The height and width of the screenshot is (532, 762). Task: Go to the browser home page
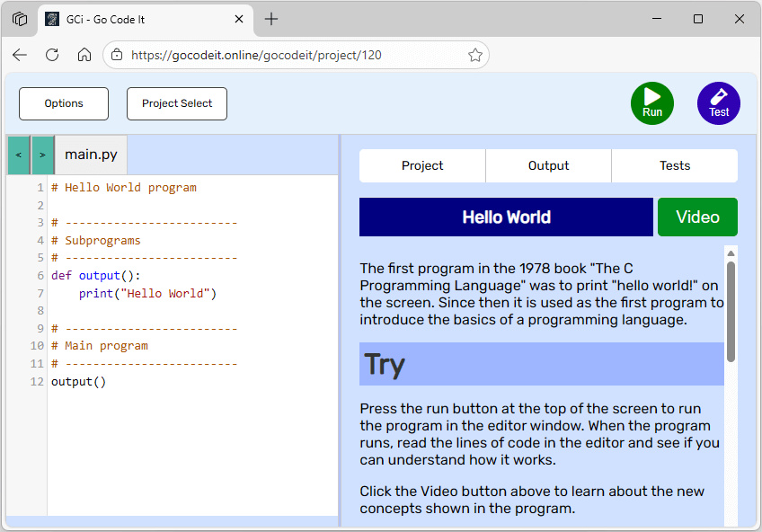coord(84,55)
